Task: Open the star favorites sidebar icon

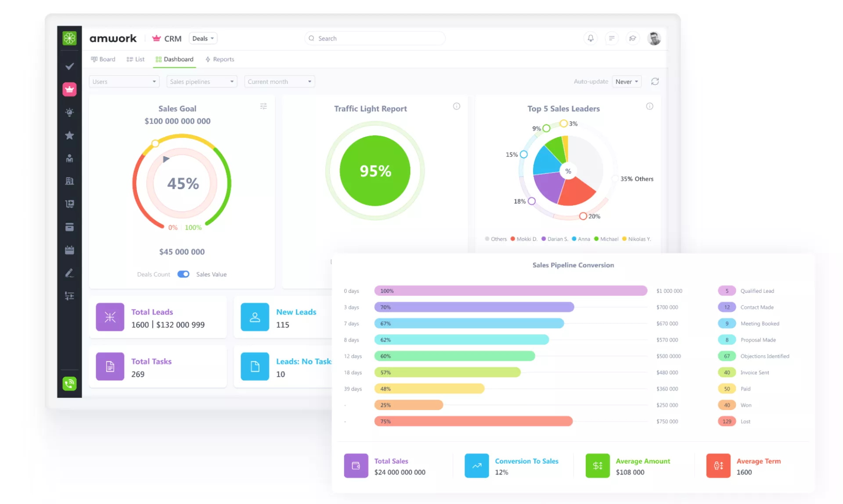Action: click(x=69, y=135)
